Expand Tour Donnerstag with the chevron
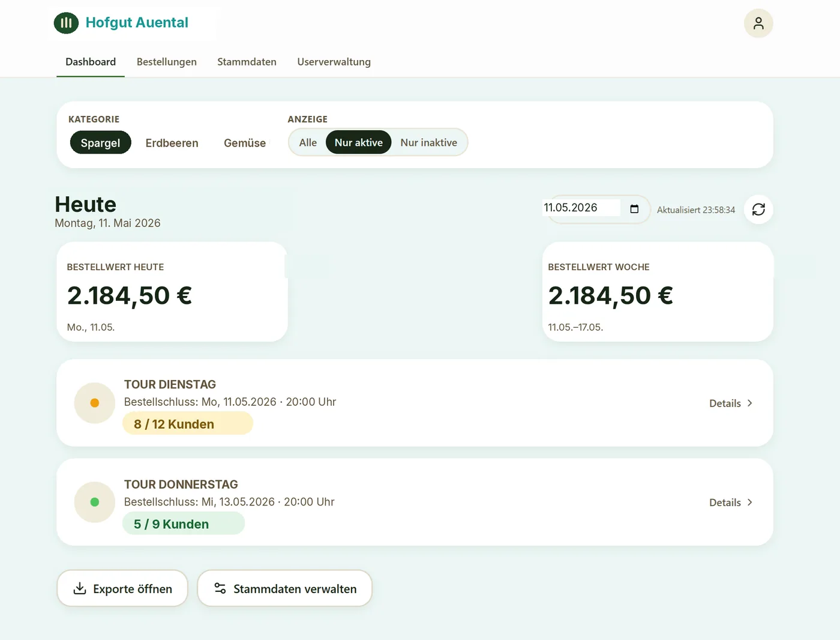 pos(749,502)
